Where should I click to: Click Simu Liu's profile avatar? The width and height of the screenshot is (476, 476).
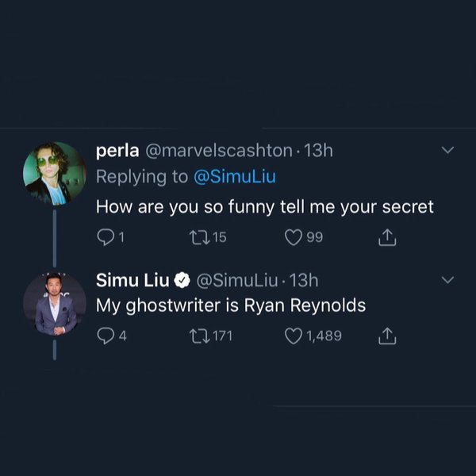tap(55, 304)
